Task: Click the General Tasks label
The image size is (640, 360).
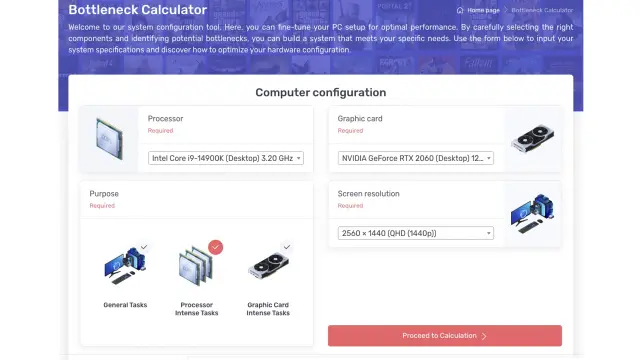Action: point(125,305)
